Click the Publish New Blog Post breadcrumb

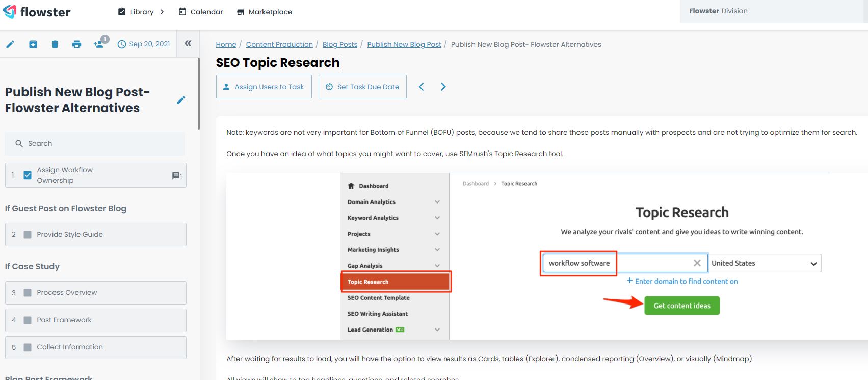[x=404, y=44]
